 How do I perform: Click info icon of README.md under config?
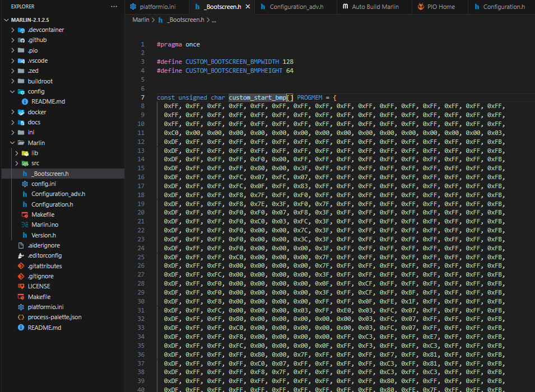(25, 102)
